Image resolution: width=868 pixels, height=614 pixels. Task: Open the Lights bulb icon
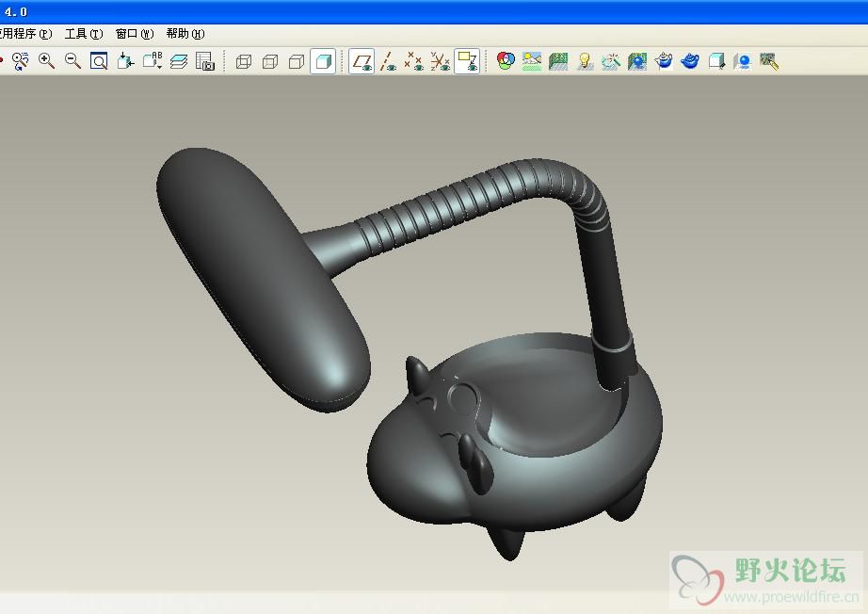[585, 61]
